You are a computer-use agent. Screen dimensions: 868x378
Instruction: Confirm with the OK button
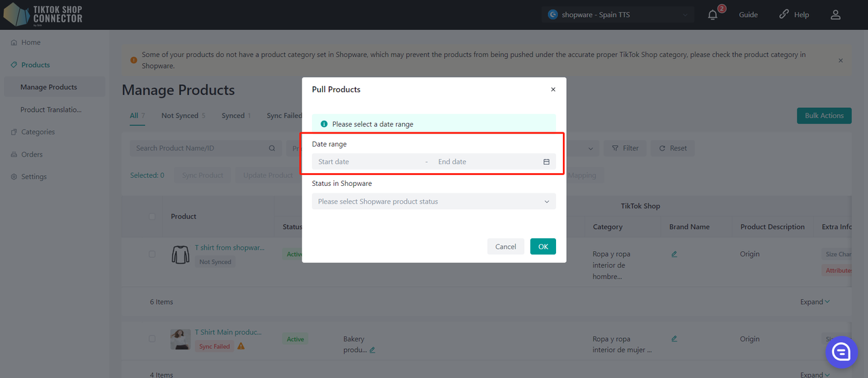(542, 247)
